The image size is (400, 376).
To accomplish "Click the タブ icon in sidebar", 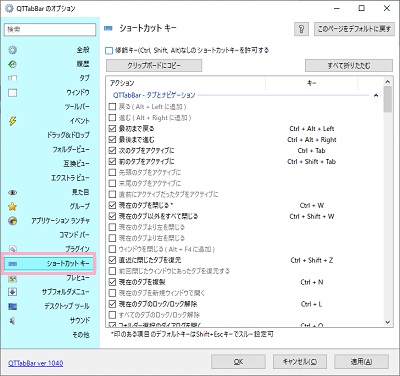I will [12, 78].
